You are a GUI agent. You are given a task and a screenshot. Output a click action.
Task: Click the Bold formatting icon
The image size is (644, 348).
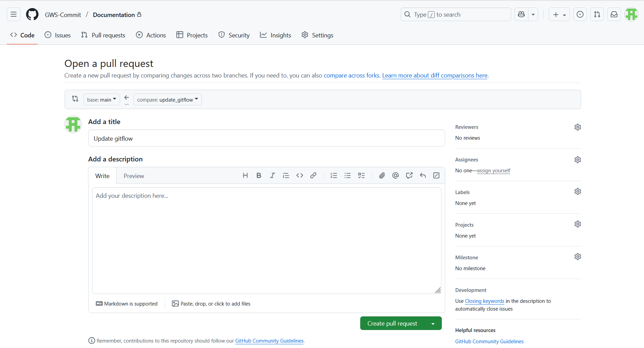[259, 175]
